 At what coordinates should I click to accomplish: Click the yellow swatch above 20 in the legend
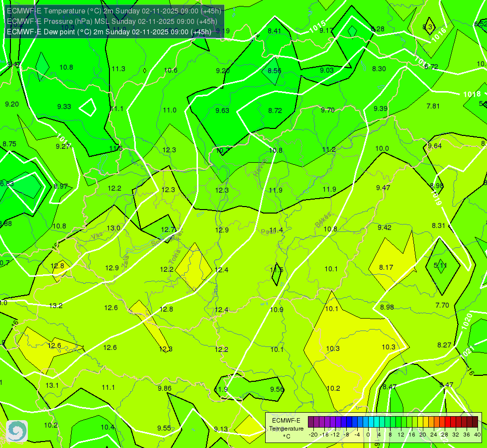point(420,422)
